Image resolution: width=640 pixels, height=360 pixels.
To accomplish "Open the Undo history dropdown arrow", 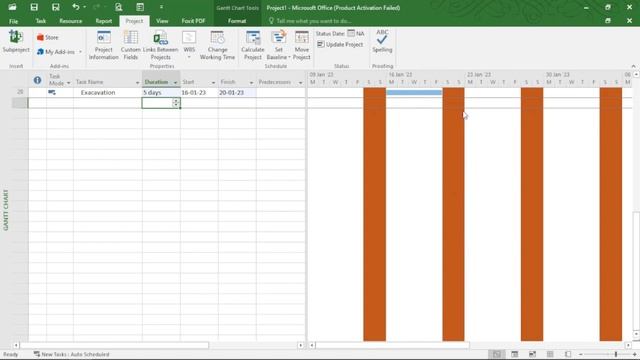I will [84, 7].
